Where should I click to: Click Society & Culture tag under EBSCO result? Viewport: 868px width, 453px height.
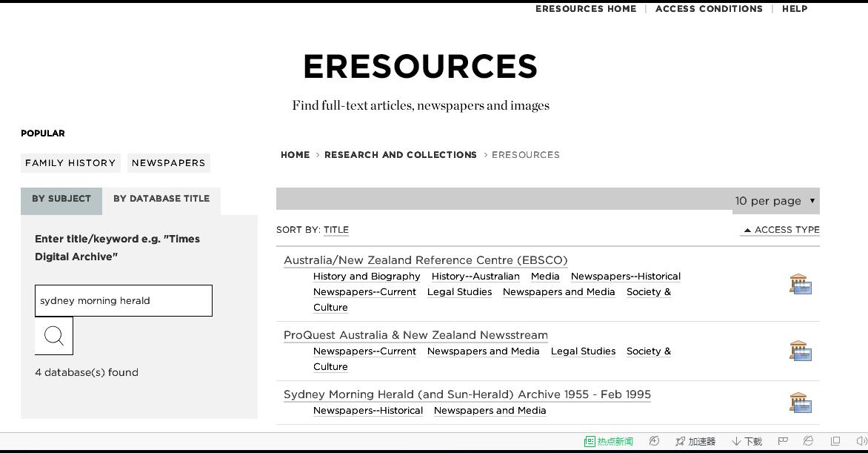click(x=648, y=291)
